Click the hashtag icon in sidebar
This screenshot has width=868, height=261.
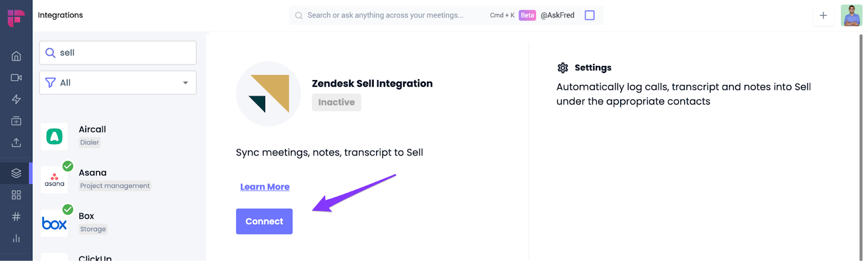click(16, 217)
